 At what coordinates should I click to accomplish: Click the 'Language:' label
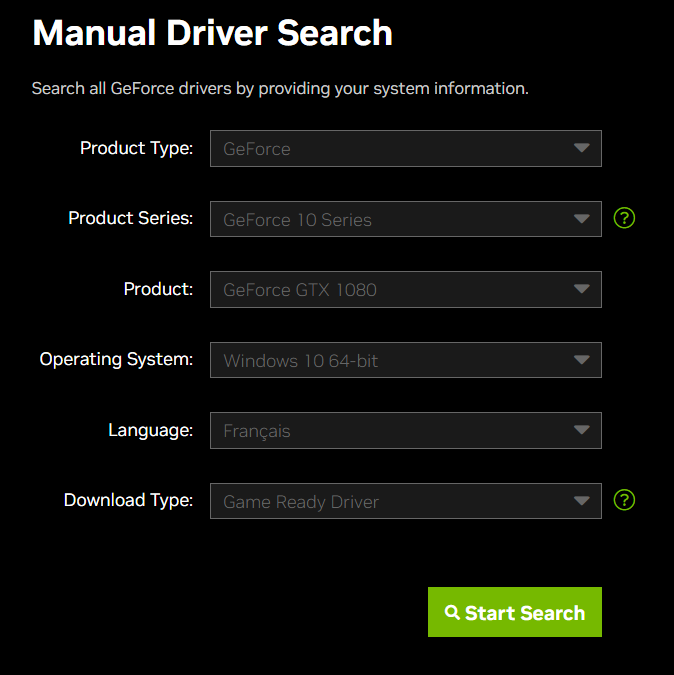tap(151, 430)
